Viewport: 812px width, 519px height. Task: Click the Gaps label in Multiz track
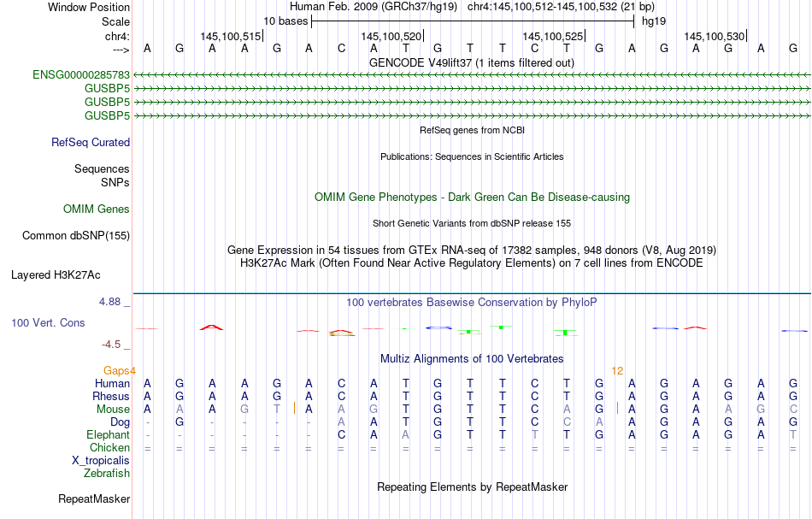click(x=116, y=371)
